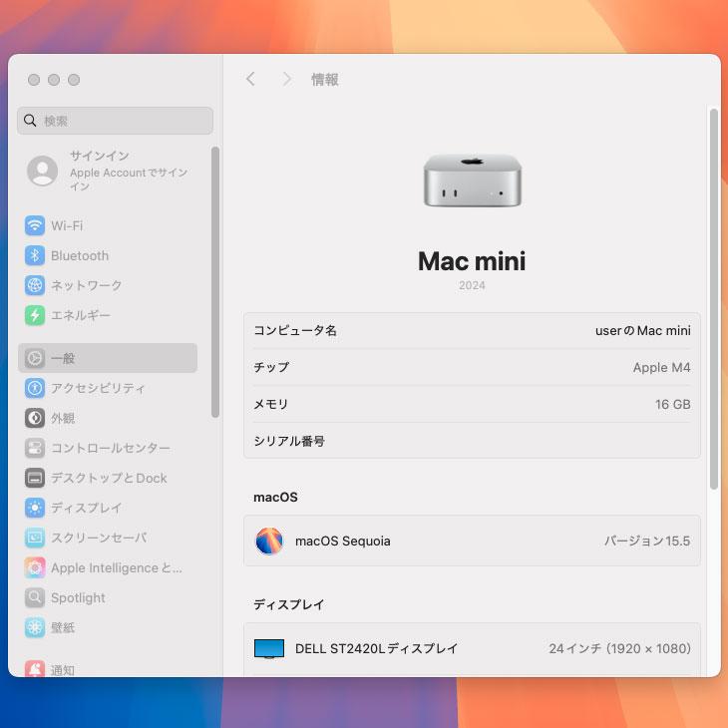Image resolution: width=728 pixels, height=728 pixels.
Task: Select アクセシビリティ label in sidebar
Action: pyautogui.click(x=98, y=388)
